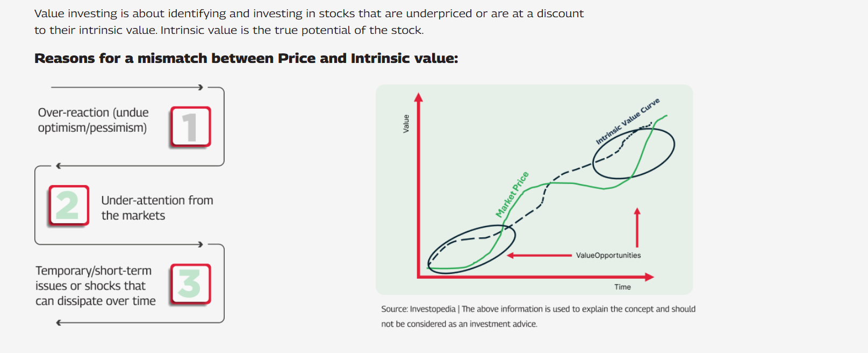Click the red number 1 badge

[190, 127]
